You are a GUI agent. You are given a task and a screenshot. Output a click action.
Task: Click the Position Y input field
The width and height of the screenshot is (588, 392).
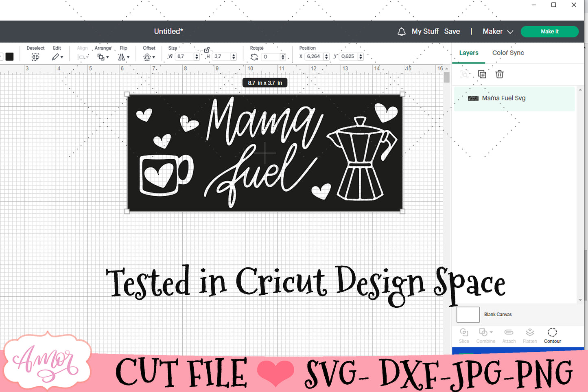pyautogui.click(x=348, y=57)
